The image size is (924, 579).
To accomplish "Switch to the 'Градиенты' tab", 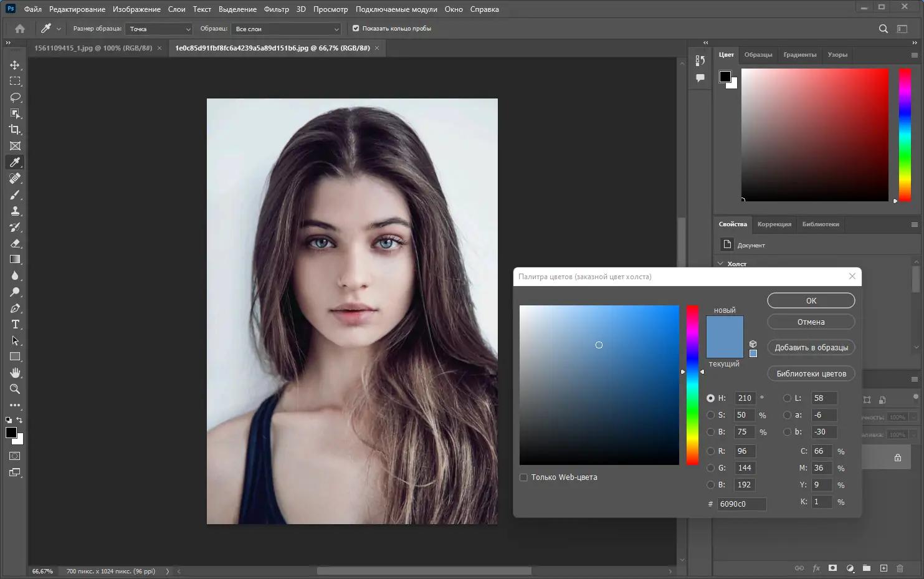I will coord(799,55).
